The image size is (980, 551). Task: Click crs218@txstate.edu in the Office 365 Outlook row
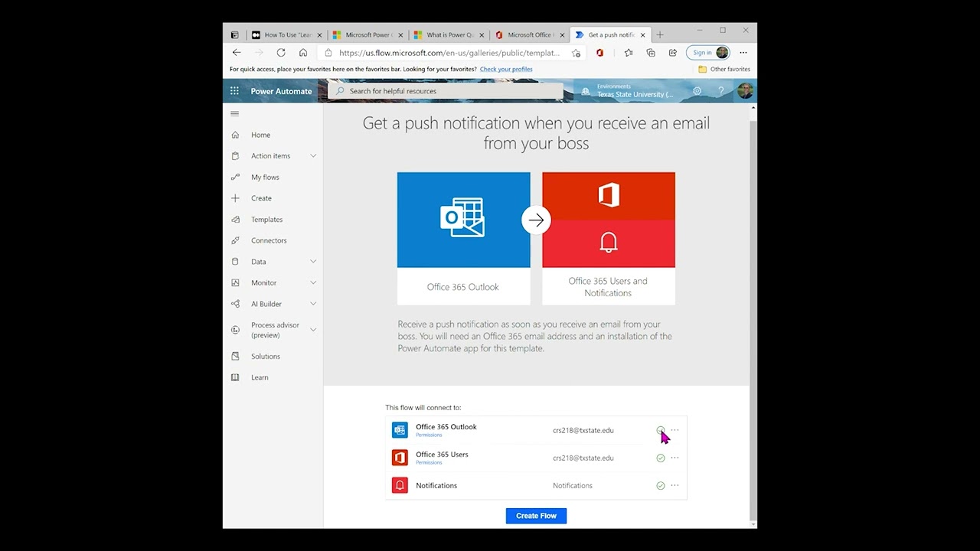583,430
